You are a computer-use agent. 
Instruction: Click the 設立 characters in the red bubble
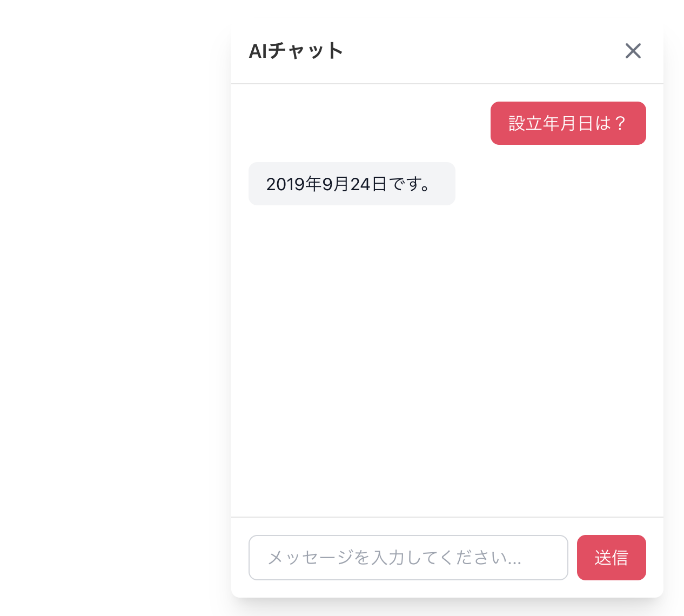[526, 123]
